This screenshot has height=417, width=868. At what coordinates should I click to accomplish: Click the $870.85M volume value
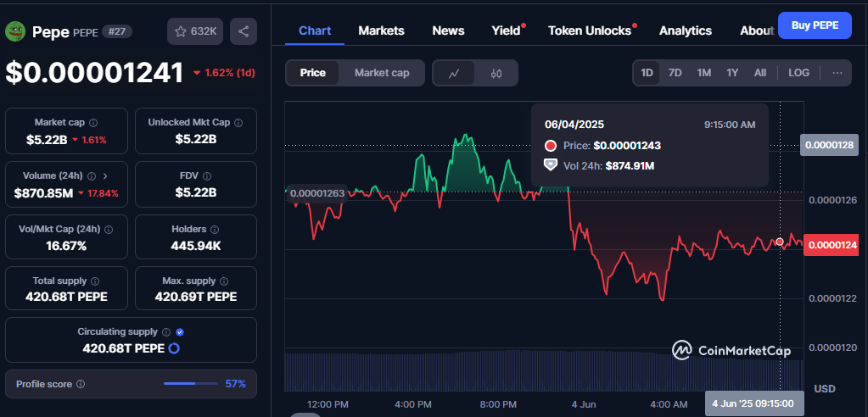point(44,193)
